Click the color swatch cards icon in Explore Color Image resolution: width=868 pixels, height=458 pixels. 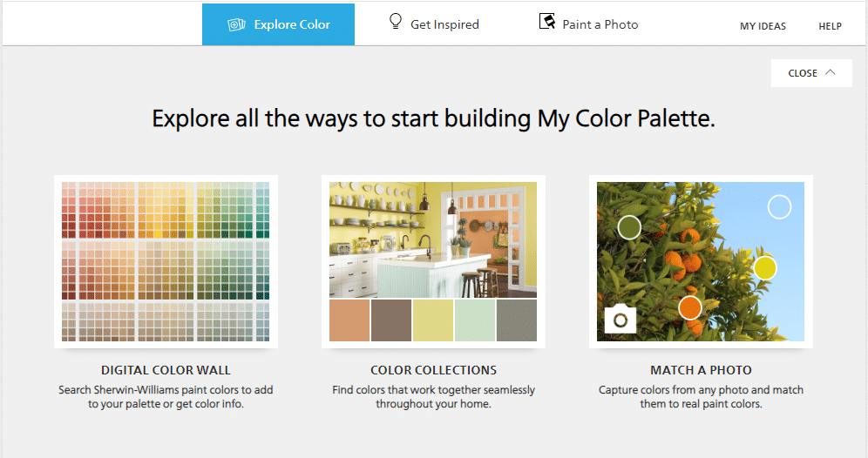click(236, 24)
